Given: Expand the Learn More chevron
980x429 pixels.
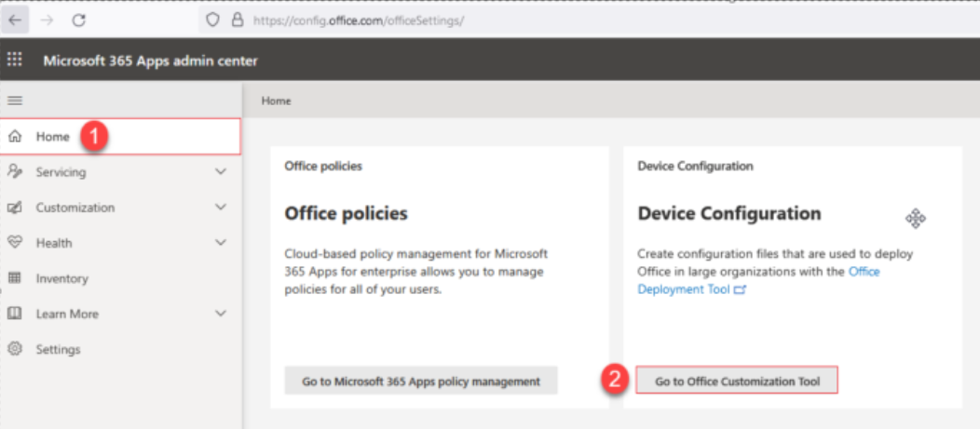Looking at the screenshot, I should [221, 314].
